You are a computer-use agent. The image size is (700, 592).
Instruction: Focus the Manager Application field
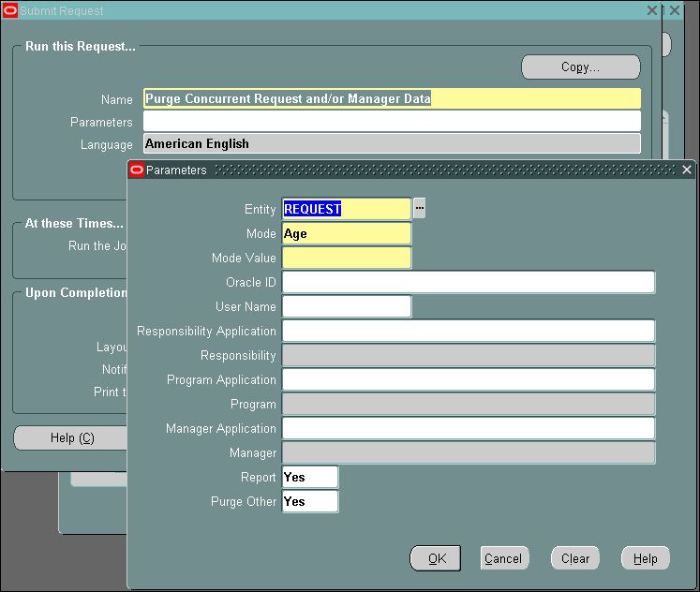469,428
